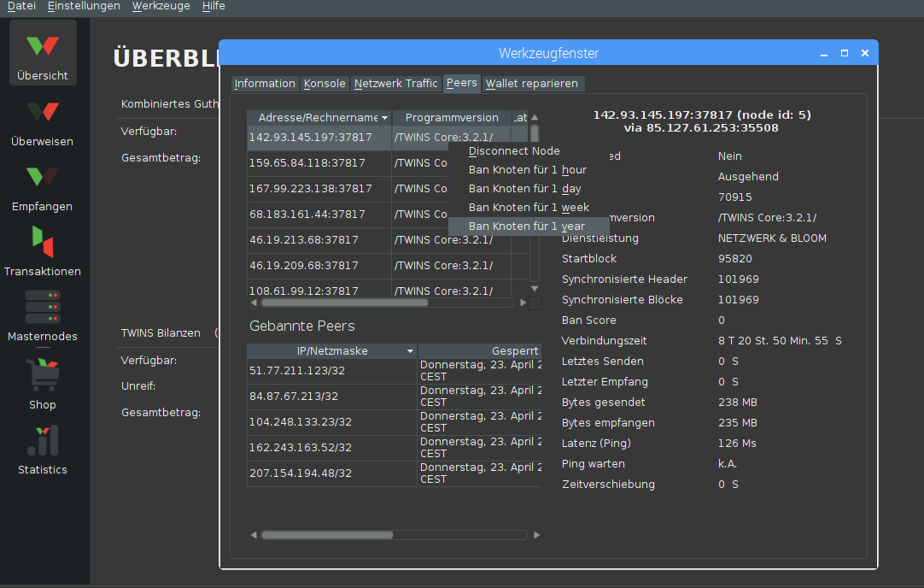
Task: Select banned peer 51.77.211.123/32
Action: point(331,371)
